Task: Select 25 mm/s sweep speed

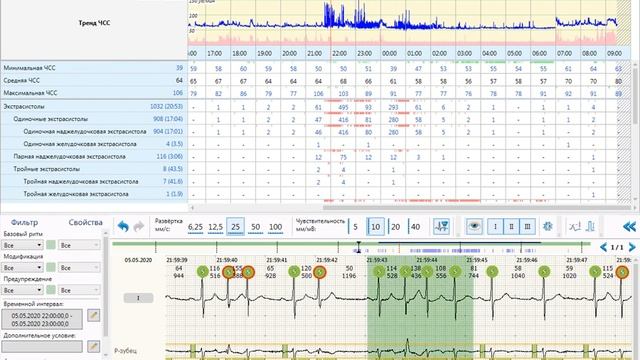Action: pyautogui.click(x=235, y=227)
